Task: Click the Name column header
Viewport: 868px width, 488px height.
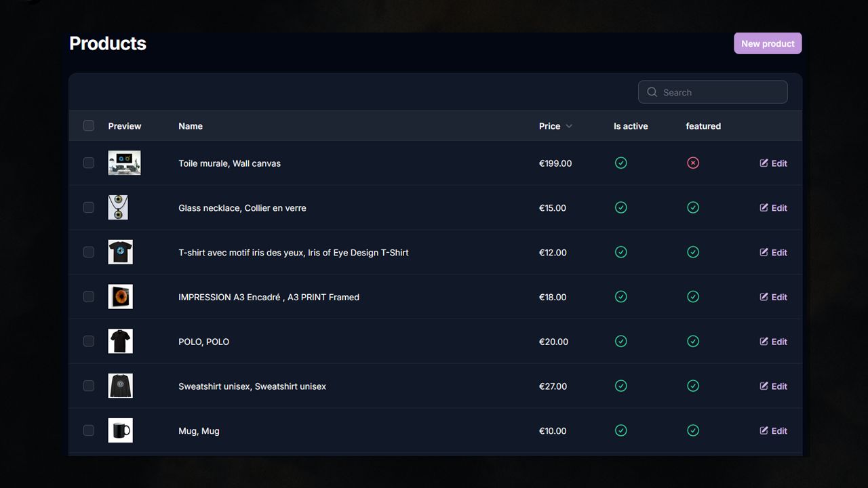Action: [191, 126]
